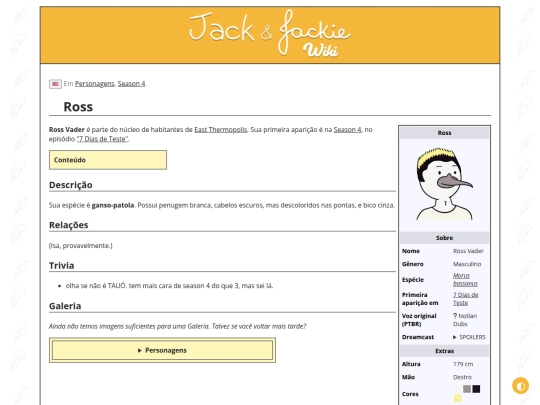
Task: Click the "ganso-patola" bold text
Action: pyautogui.click(x=113, y=205)
